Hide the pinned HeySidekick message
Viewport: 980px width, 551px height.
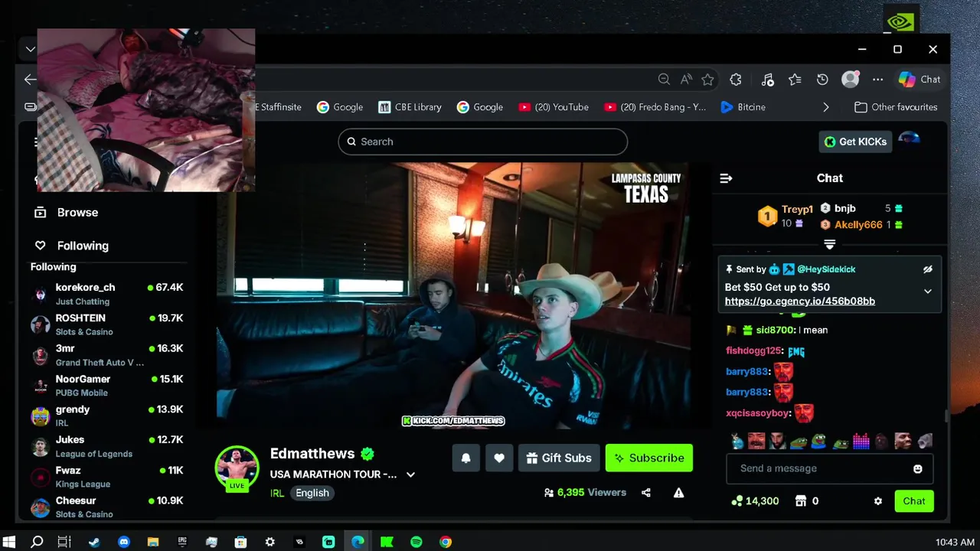point(928,269)
